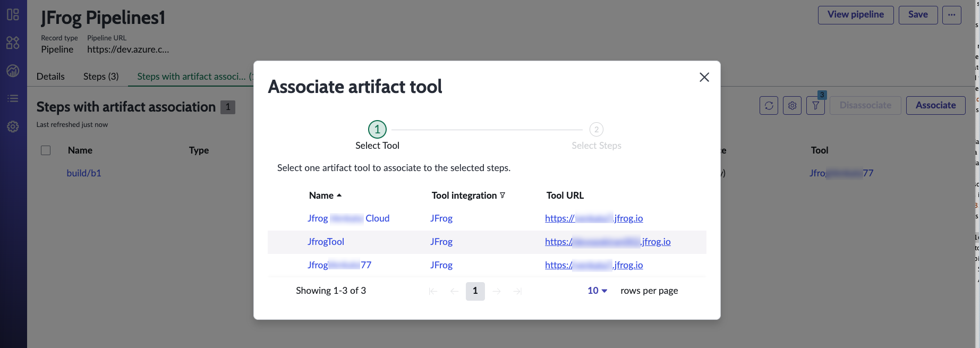Sort by the Name column in dialog
The height and width of the screenshot is (348, 980).
pyautogui.click(x=325, y=196)
